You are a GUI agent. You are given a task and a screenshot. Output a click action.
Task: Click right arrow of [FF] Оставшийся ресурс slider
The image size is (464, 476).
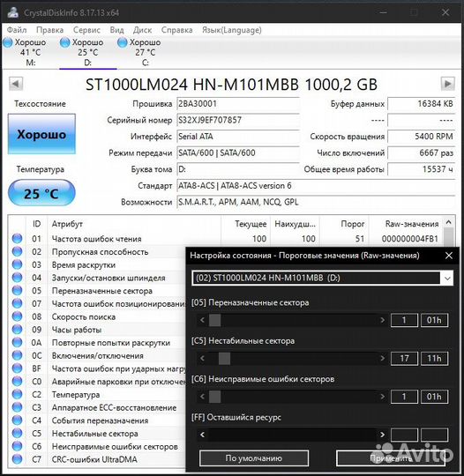382,435
